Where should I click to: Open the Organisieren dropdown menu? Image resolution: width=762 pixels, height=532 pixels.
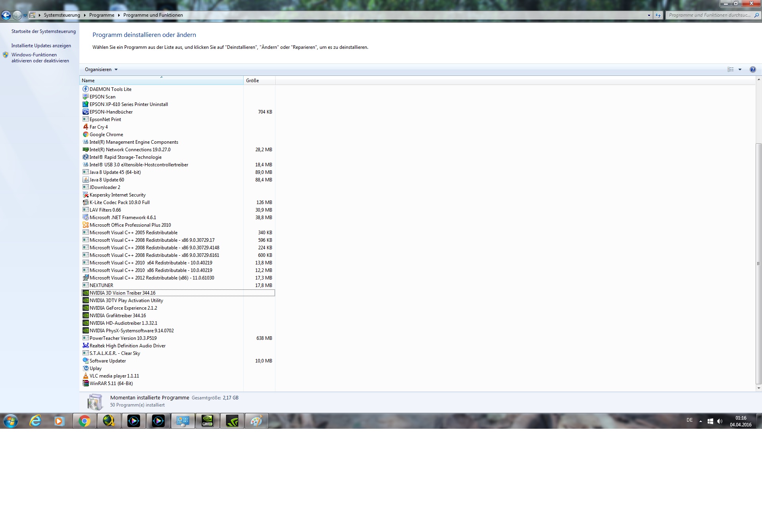pyautogui.click(x=101, y=69)
